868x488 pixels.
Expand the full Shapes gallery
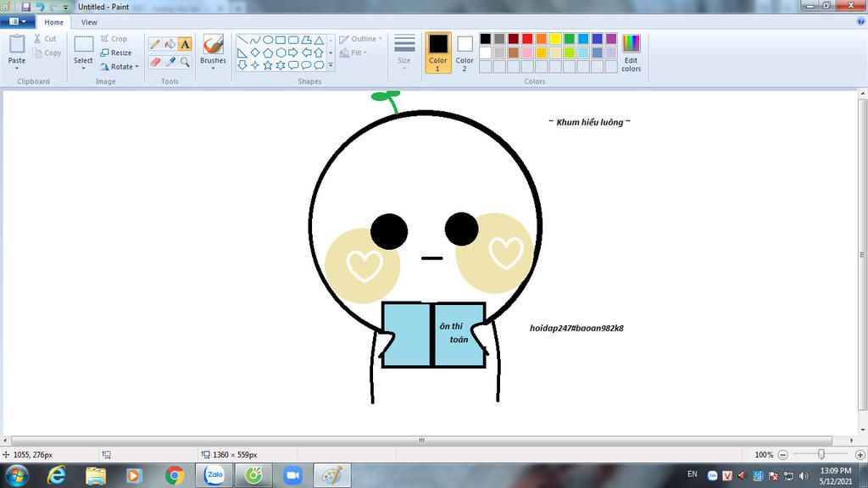[x=331, y=65]
